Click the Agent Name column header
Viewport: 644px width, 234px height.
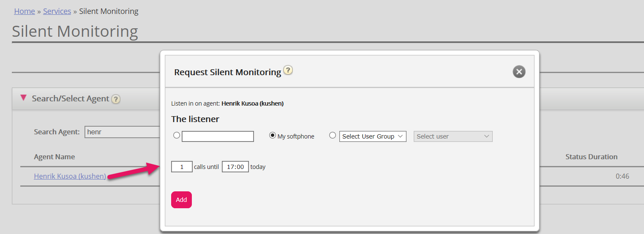click(55, 157)
